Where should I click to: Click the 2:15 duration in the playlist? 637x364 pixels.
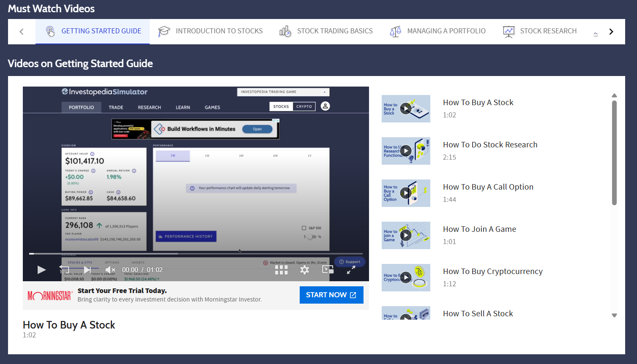(449, 157)
